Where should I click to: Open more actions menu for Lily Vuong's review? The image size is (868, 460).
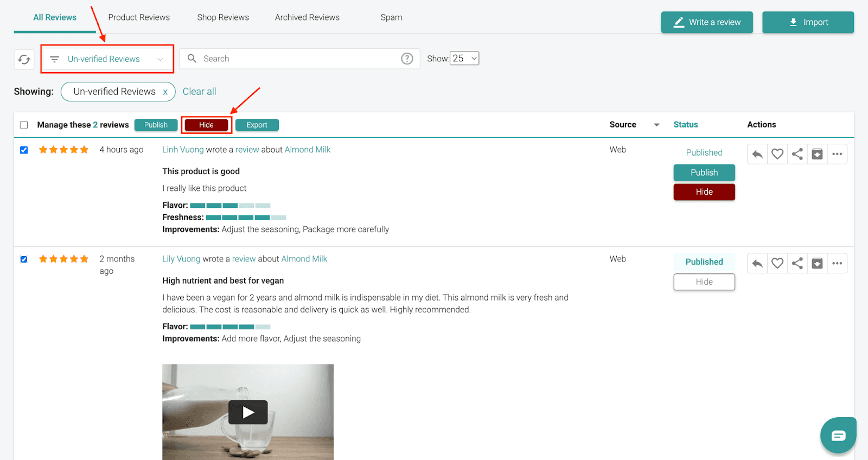click(x=837, y=264)
